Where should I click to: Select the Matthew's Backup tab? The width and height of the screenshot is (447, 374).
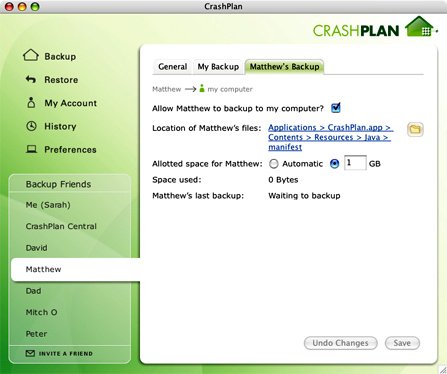(x=284, y=67)
